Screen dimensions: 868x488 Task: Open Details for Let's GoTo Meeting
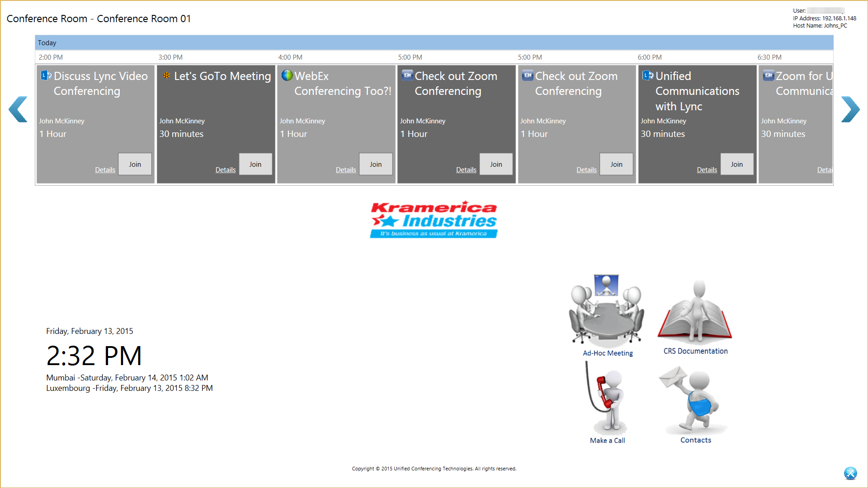click(225, 170)
